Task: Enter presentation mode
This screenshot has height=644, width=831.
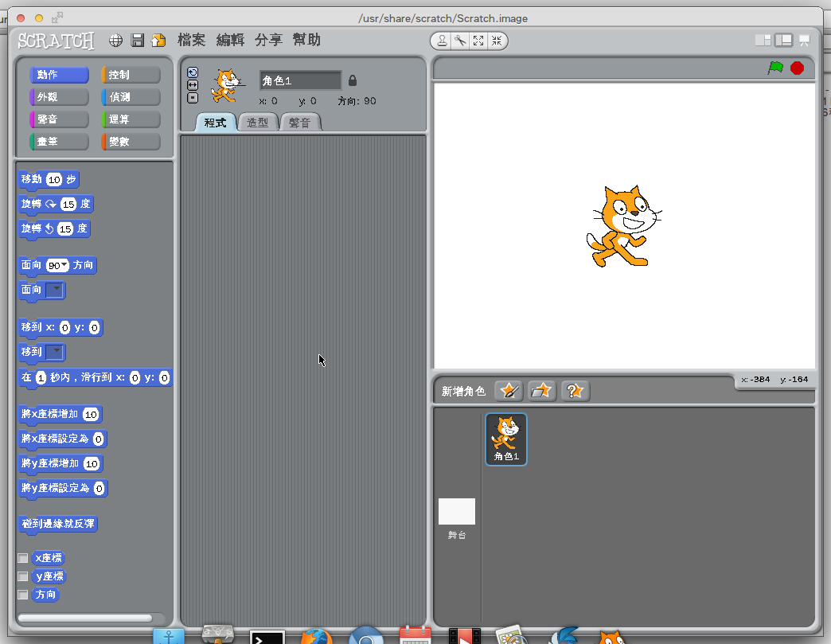Action: (x=804, y=41)
